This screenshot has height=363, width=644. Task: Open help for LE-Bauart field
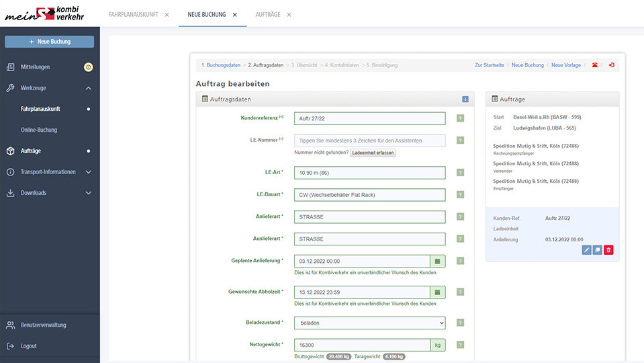(461, 195)
